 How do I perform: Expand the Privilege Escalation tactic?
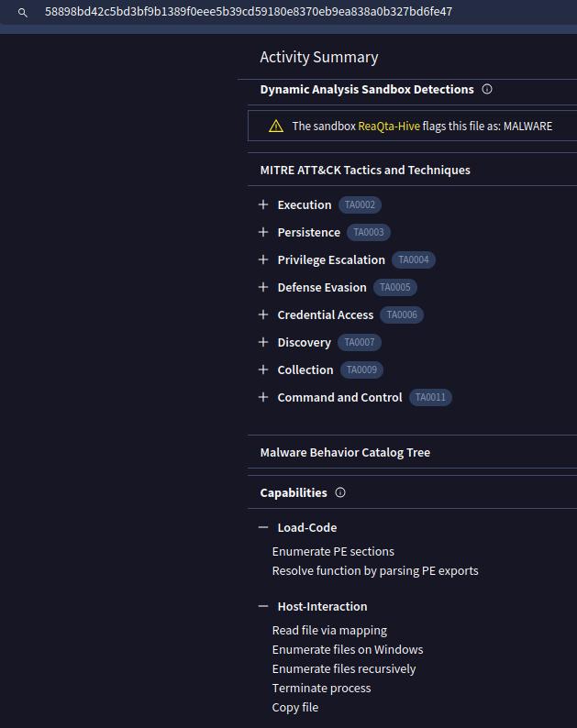pos(263,259)
